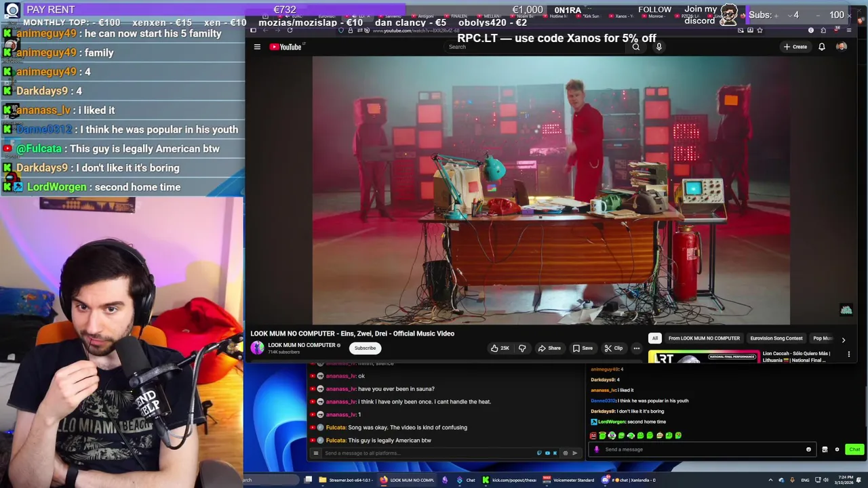Image resolution: width=868 pixels, height=488 pixels.
Task: Open options for the Lion Ceccah video
Action: point(848,354)
